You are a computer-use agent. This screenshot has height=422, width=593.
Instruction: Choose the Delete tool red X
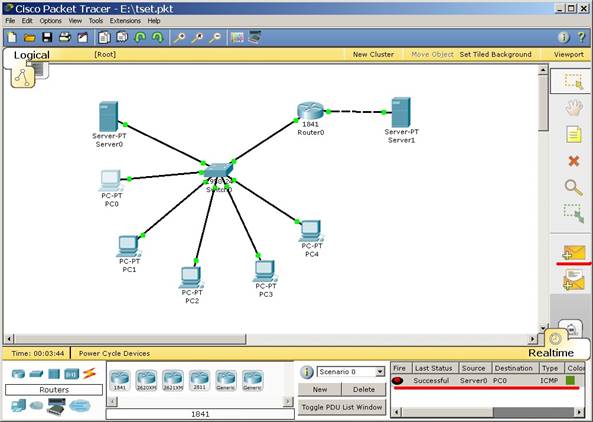[x=574, y=161]
